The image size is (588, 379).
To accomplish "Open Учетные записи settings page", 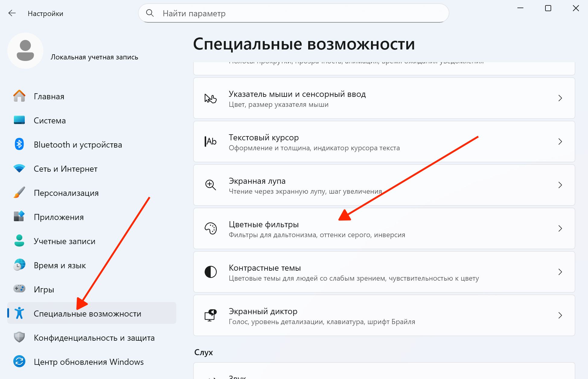I will coord(65,241).
